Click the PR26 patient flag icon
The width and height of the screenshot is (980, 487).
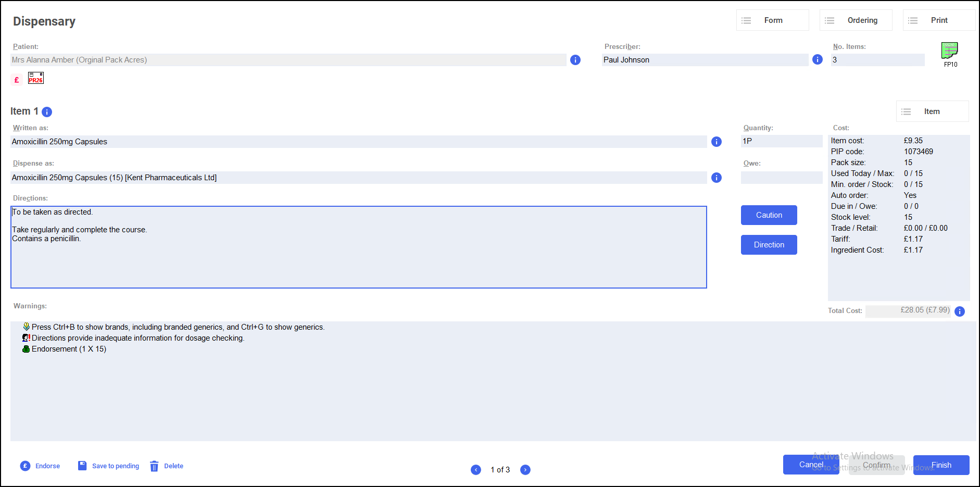(x=36, y=78)
